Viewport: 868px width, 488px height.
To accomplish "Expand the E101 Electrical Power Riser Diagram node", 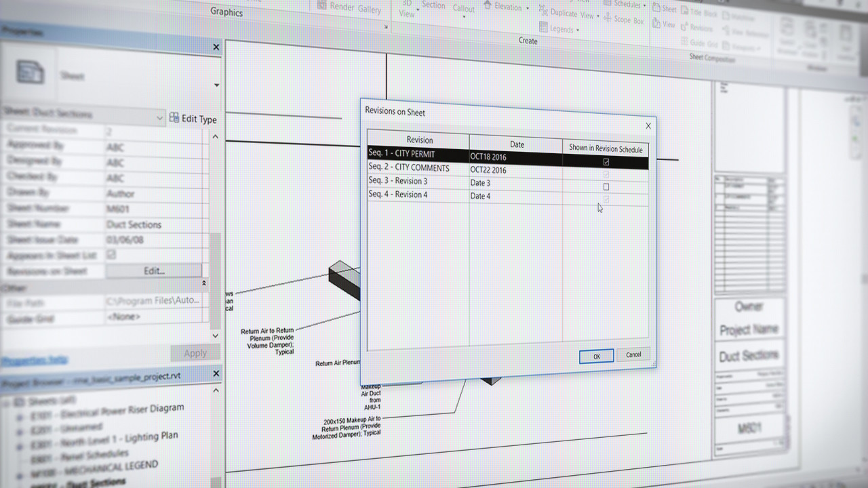I will tap(20, 416).
